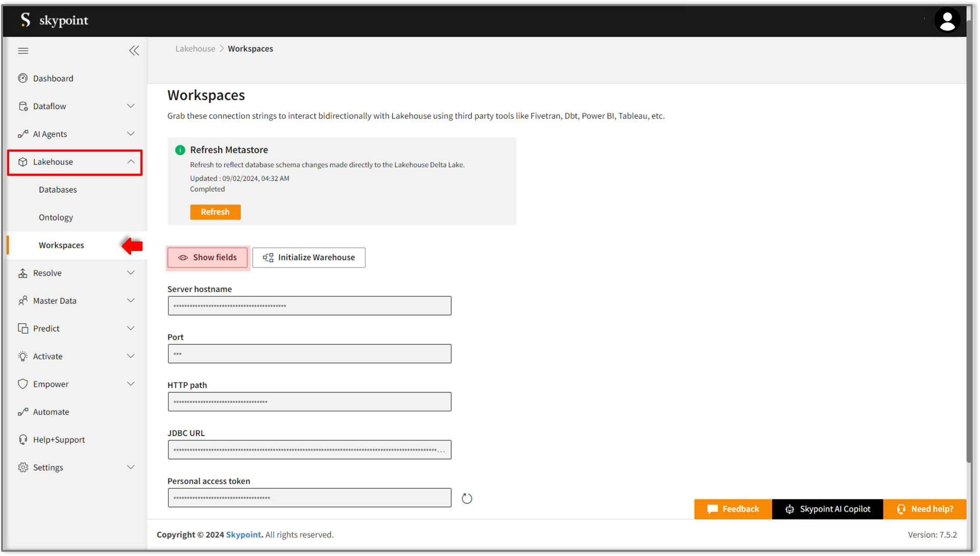980x556 pixels.
Task: Click the Empower section icon
Action: point(21,383)
